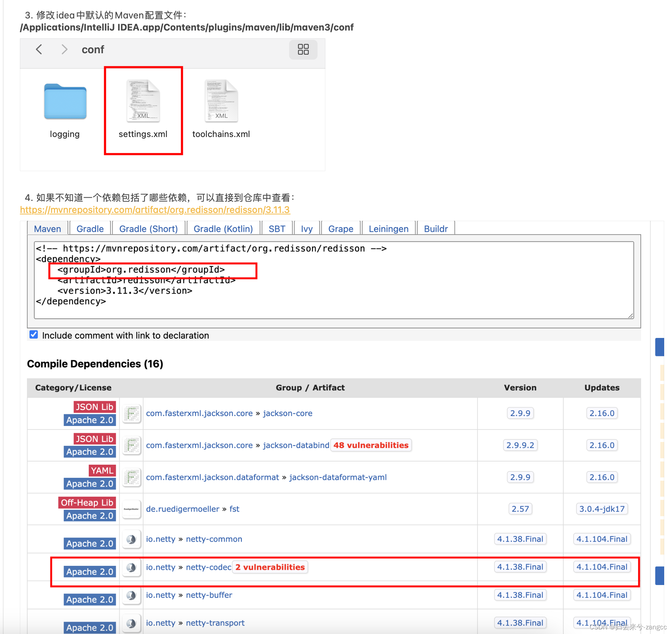Open the netty-transport artifact link

pos(215,623)
